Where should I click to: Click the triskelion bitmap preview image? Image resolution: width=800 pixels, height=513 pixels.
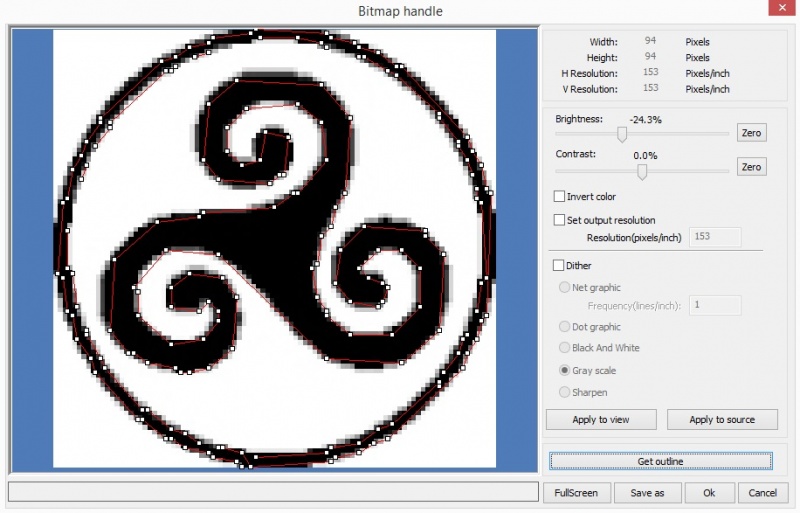coord(274,249)
